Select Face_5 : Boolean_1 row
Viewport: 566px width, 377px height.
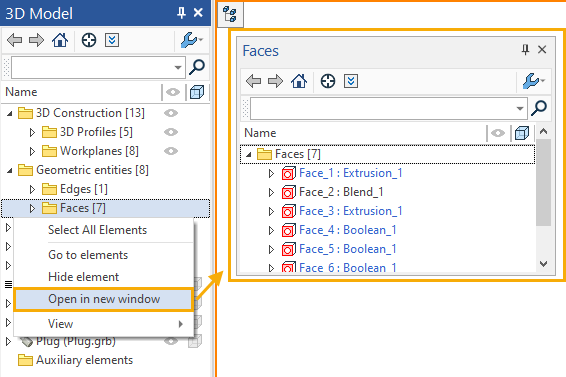348,249
